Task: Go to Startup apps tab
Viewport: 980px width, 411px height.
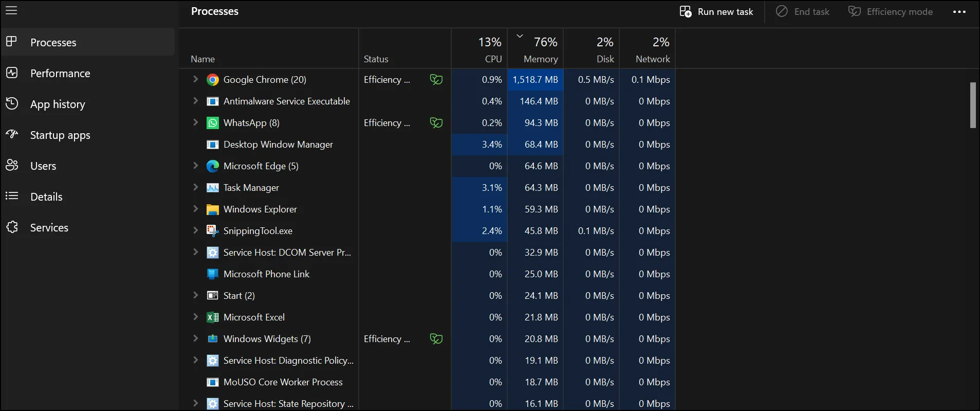Action: (88, 135)
